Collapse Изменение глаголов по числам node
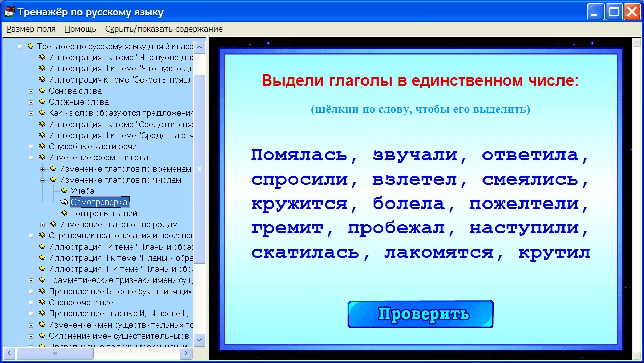The image size is (644, 363). point(42,180)
